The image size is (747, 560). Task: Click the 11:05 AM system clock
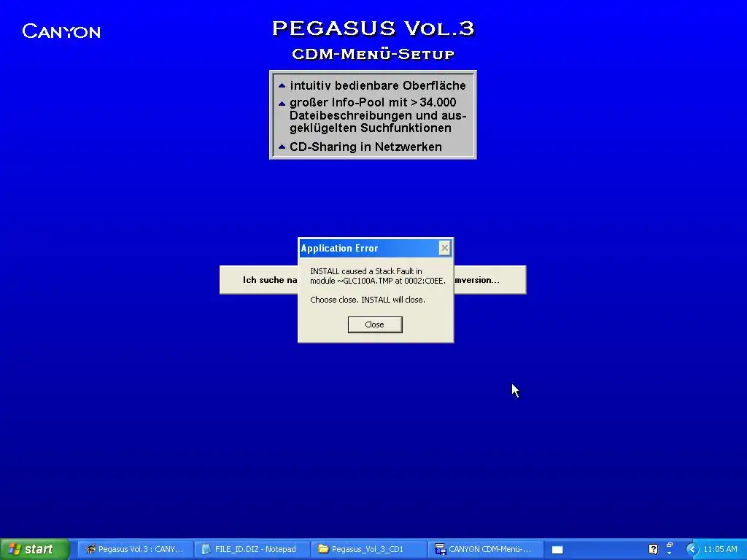[x=720, y=549]
